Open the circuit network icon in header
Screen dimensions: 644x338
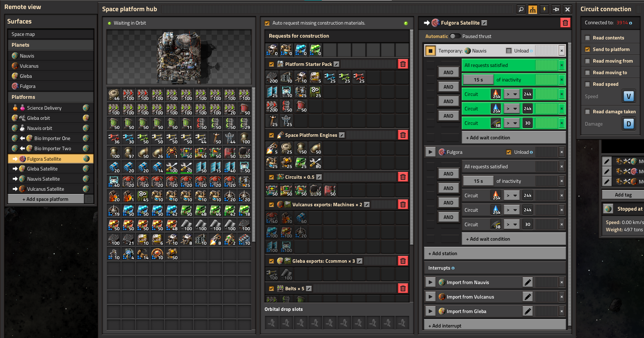532,9
